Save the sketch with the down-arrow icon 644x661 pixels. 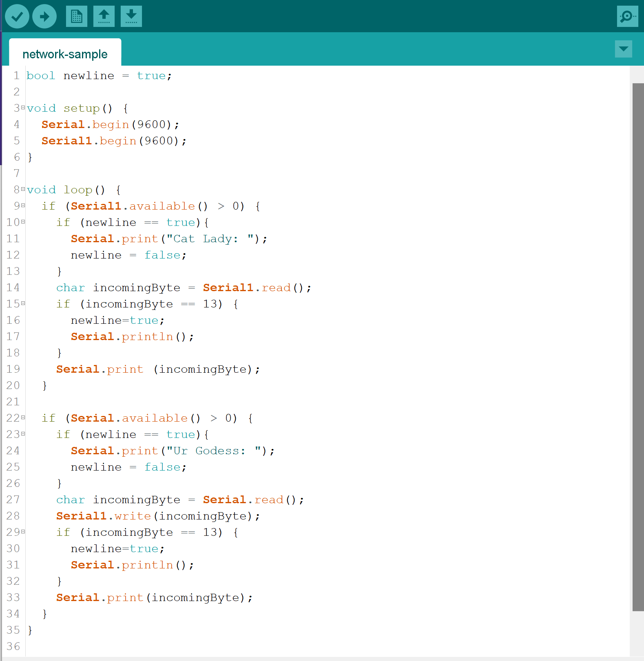click(x=131, y=16)
